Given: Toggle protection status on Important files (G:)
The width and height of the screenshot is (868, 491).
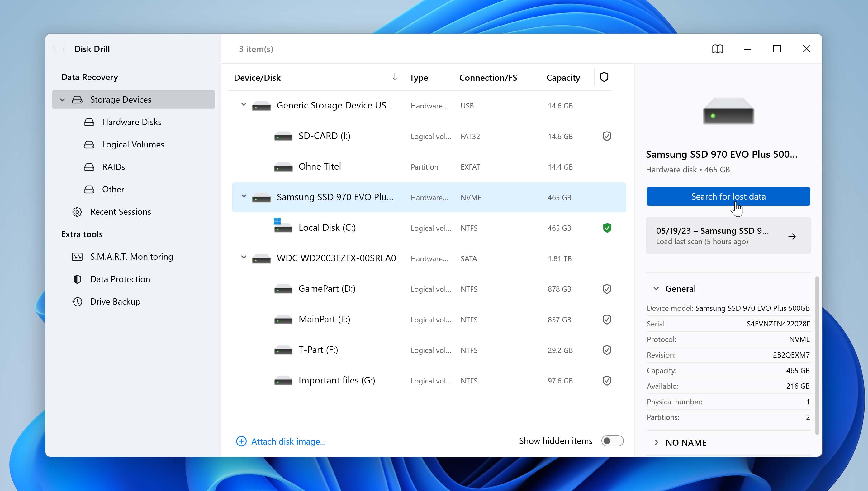Looking at the screenshot, I should pyautogui.click(x=607, y=381).
